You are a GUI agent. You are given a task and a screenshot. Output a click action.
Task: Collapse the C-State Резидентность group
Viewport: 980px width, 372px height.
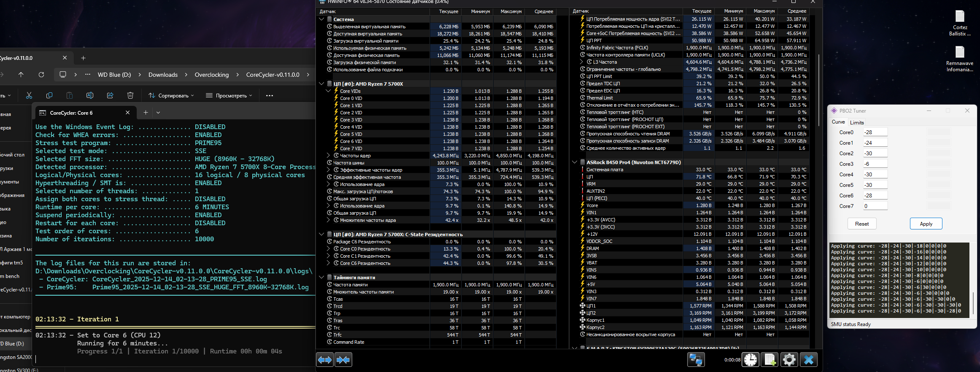pos(321,235)
